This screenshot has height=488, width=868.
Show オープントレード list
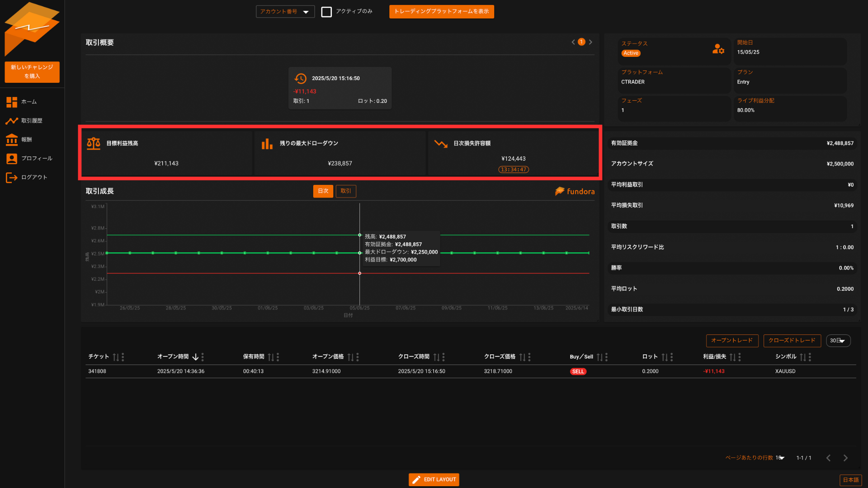732,341
